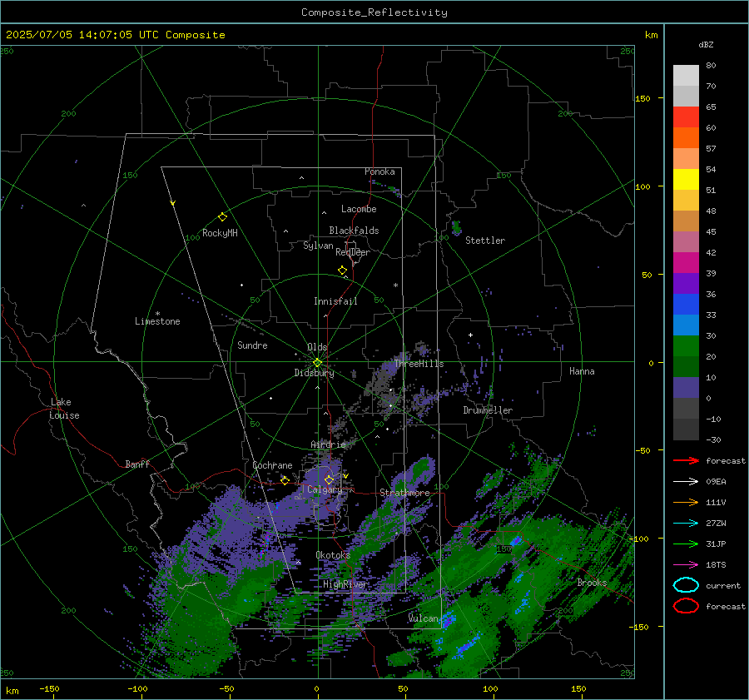Click the Calgary city label
The height and width of the screenshot is (700, 749).
tap(325, 489)
